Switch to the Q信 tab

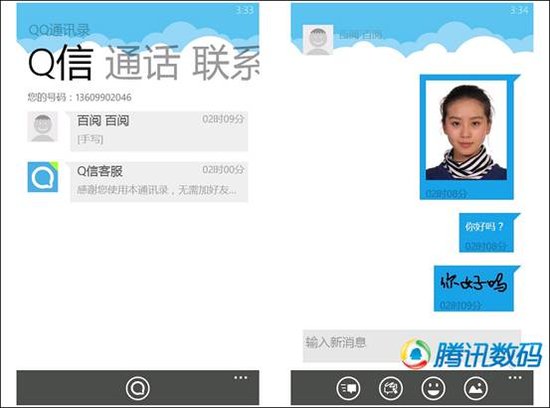tap(60, 64)
